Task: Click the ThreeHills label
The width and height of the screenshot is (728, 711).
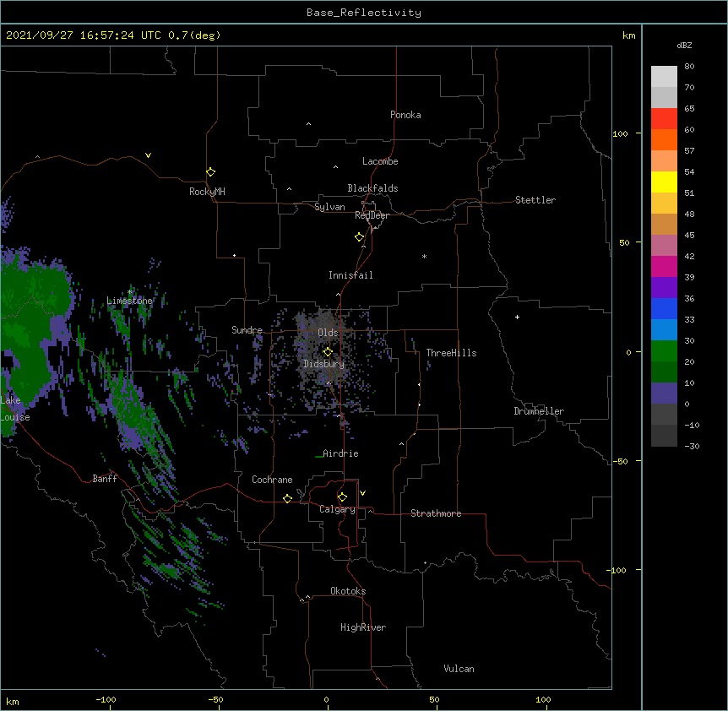Action: (x=451, y=353)
